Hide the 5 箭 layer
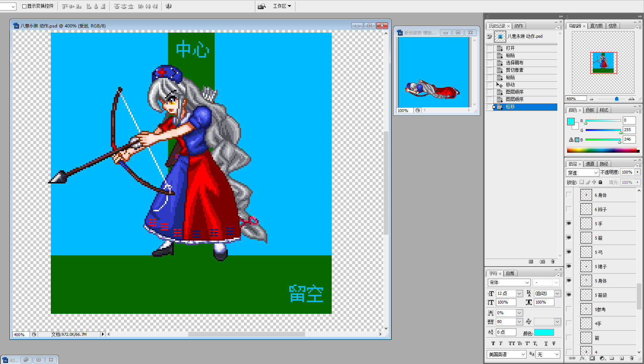 (x=569, y=238)
